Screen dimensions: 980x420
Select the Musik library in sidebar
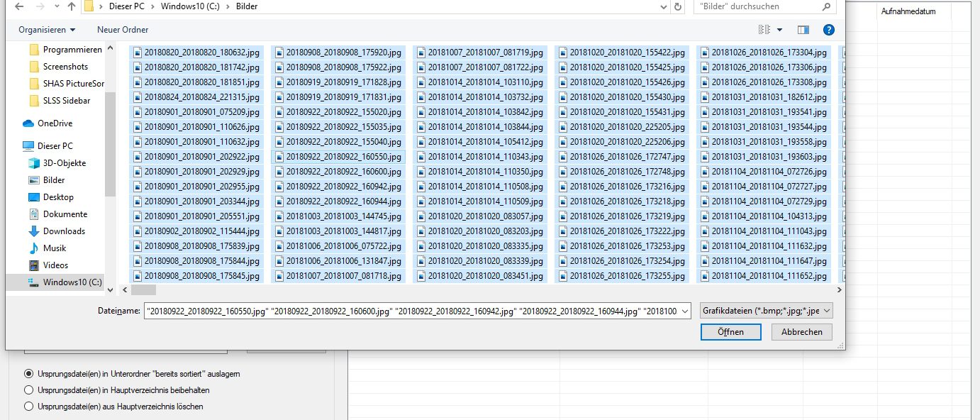tap(54, 248)
